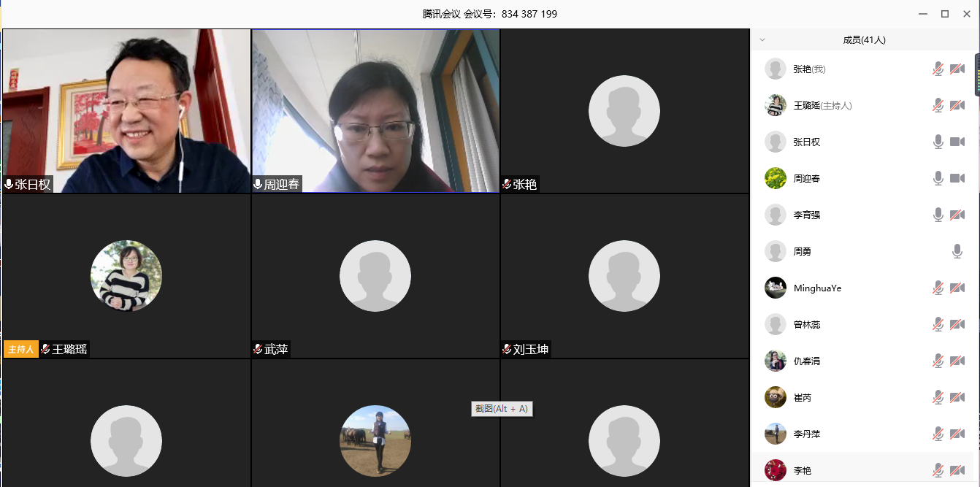This screenshot has height=487, width=980.
Task: Click 崔芮's owl avatar in member list
Action: 775,397
